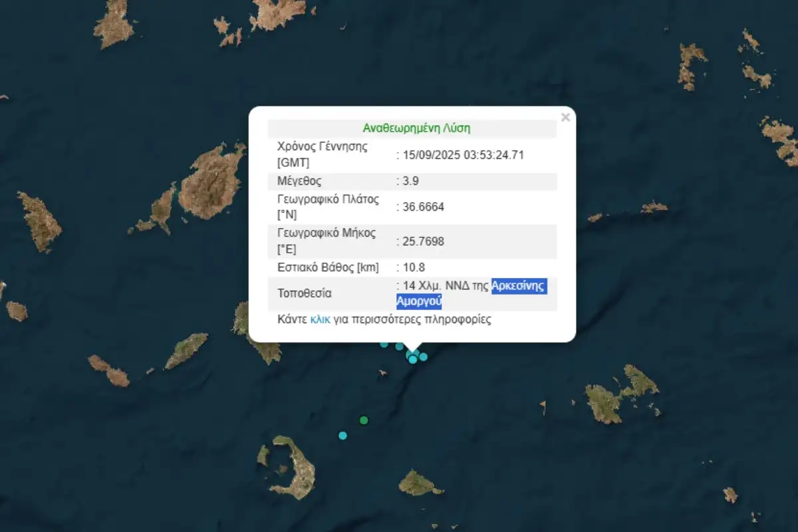The height and width of the screenshot is (532, 798).
Task: Click the Μέγεθος row label
Action: [x=300, y=181]
